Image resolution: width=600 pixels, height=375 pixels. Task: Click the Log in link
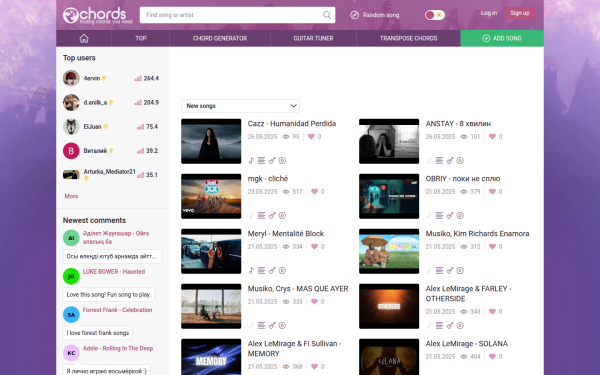pos(489,13)
